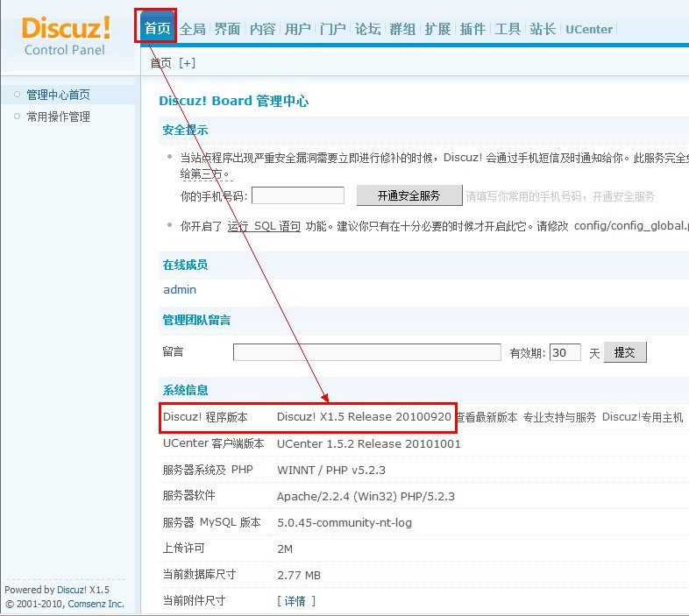Focus the 你的手机号码 input field
The image size is (689, 616).
pyautogui.click(x=298, y=195)
